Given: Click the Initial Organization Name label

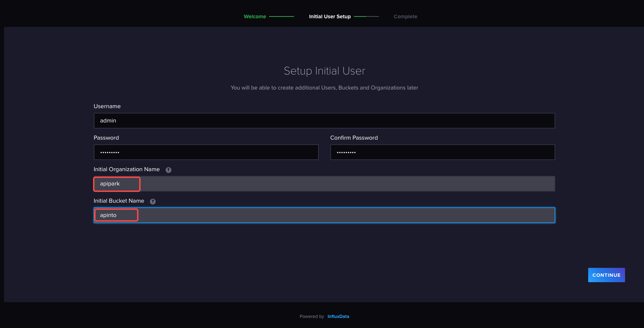Looking at the screenshot, I should click(127, 169).
